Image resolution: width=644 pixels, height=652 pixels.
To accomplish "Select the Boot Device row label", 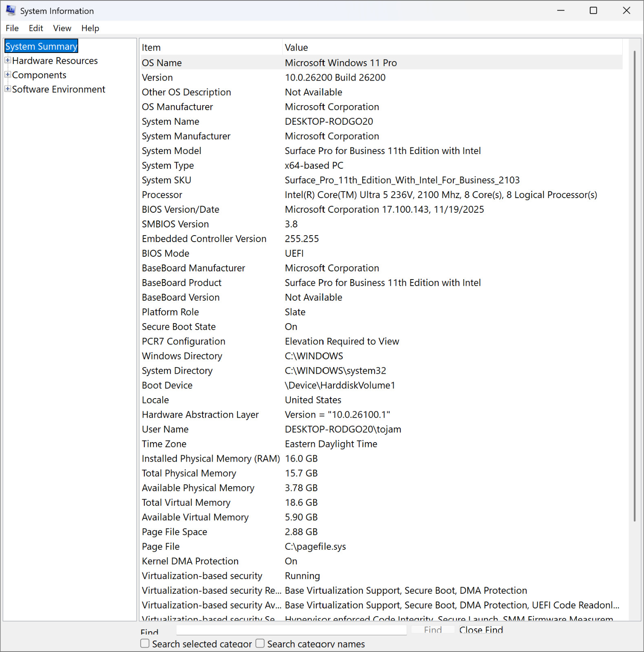I will pos(167,385).
